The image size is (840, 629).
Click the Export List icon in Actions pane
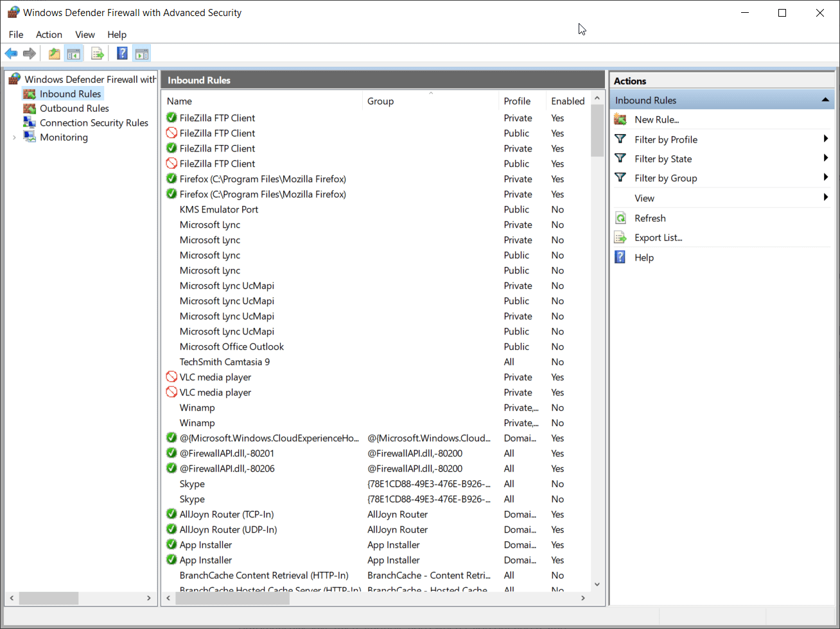tap(620, 237)
